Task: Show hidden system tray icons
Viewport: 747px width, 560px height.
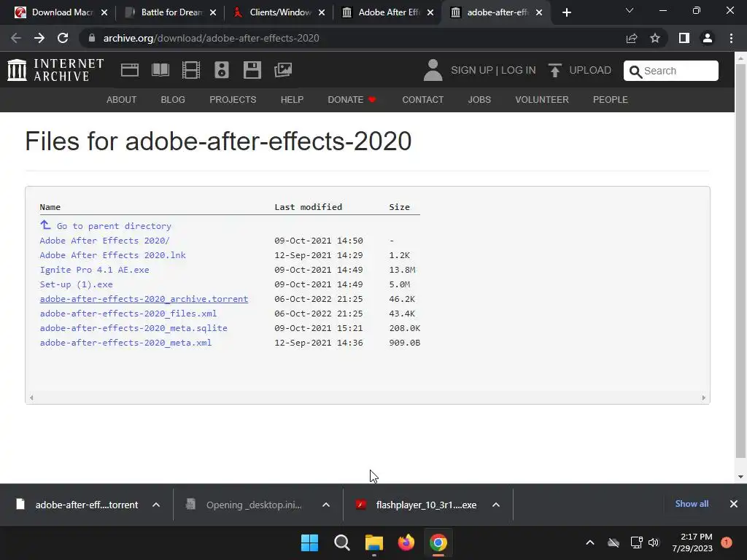Action: [x=589, y=542]
